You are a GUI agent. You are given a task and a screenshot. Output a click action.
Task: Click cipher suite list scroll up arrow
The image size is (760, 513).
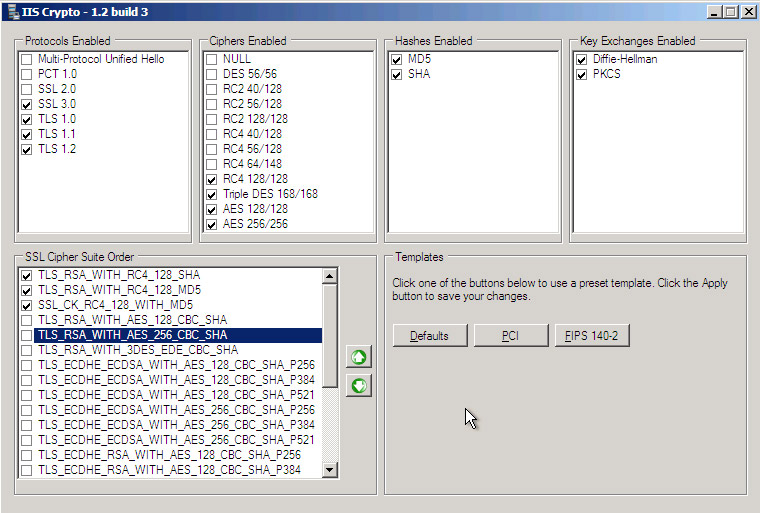coord(330,276)
